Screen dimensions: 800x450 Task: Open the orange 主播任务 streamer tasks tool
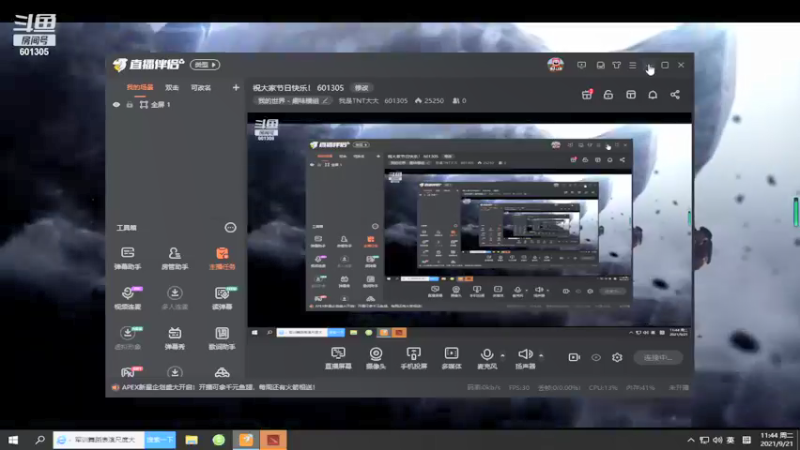tap(222, 258)
